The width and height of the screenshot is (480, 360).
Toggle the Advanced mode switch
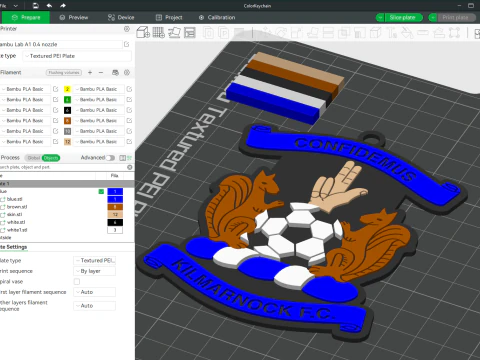[110, 158]
